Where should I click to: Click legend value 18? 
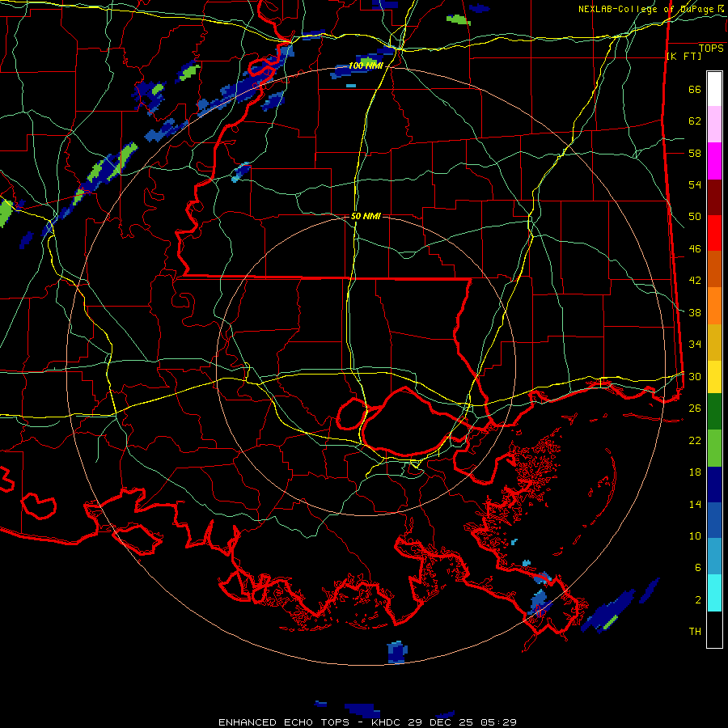click(x=695, y=472)
